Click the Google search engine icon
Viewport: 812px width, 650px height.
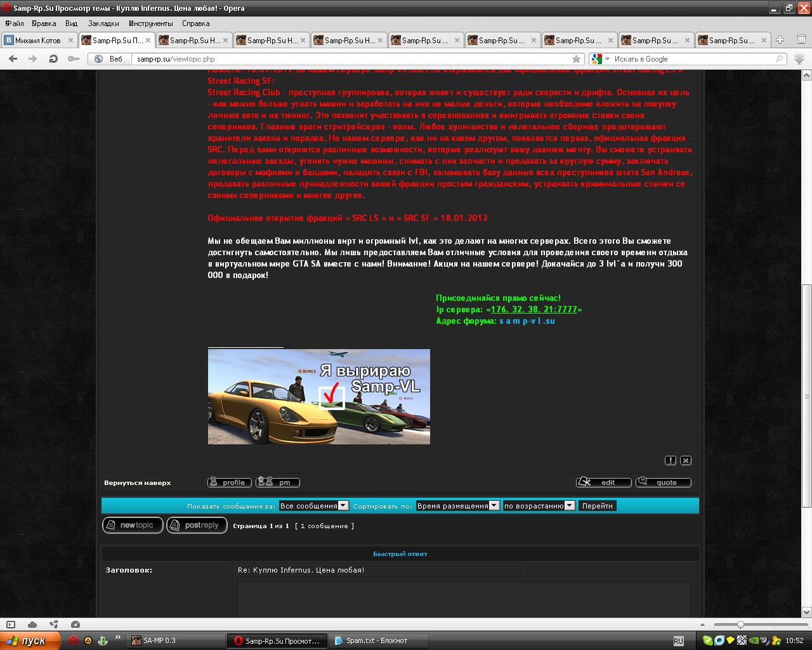(596, 59)
